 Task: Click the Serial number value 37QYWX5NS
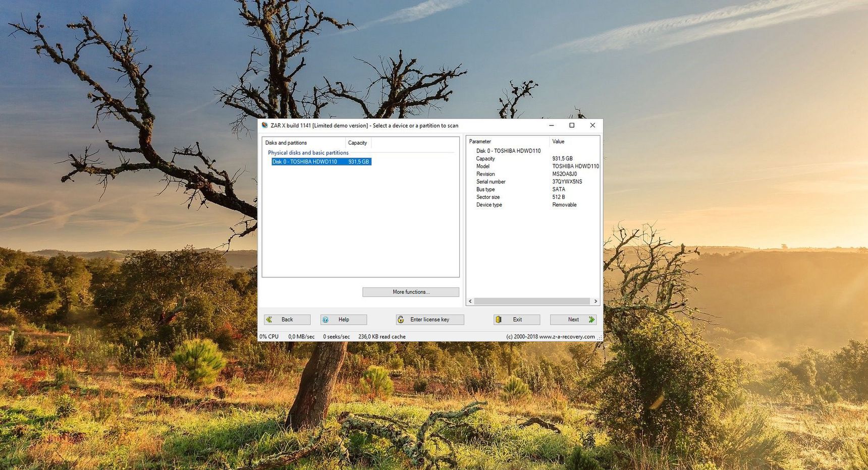point(567,182)
